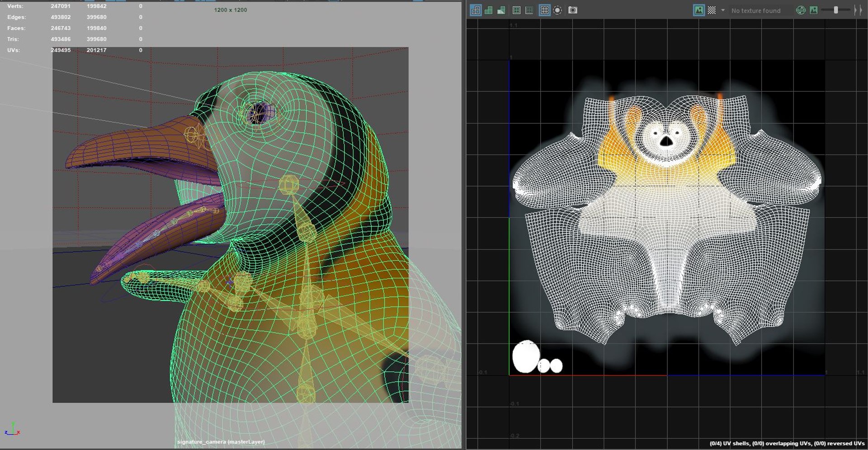Click the selected UVs value 201217
Viewport: 868px width, 450px height.
96,50
